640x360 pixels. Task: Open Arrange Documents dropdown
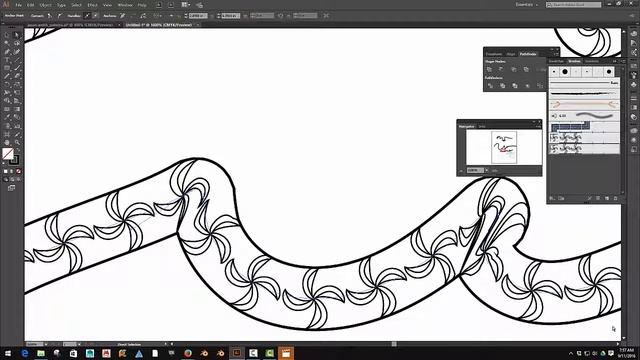[x=186, y=4]
